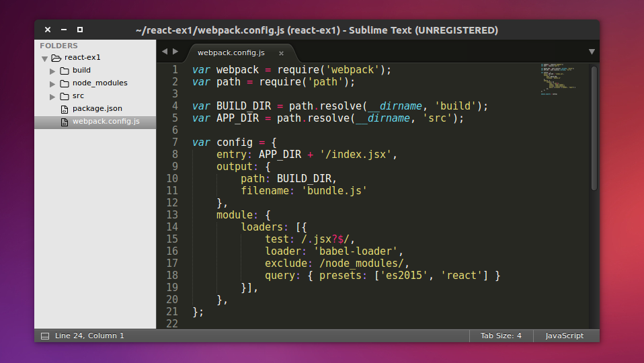Go to previous tab with left arrow
Image resolution: width=644 pixels, height=363 pixels.
coord(165,51)
